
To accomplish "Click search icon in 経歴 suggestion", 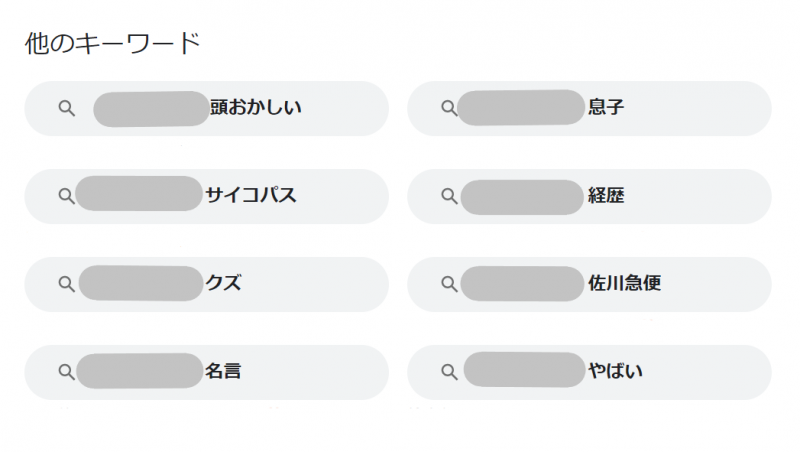I will pyautogui.click(x=449, y=196).
